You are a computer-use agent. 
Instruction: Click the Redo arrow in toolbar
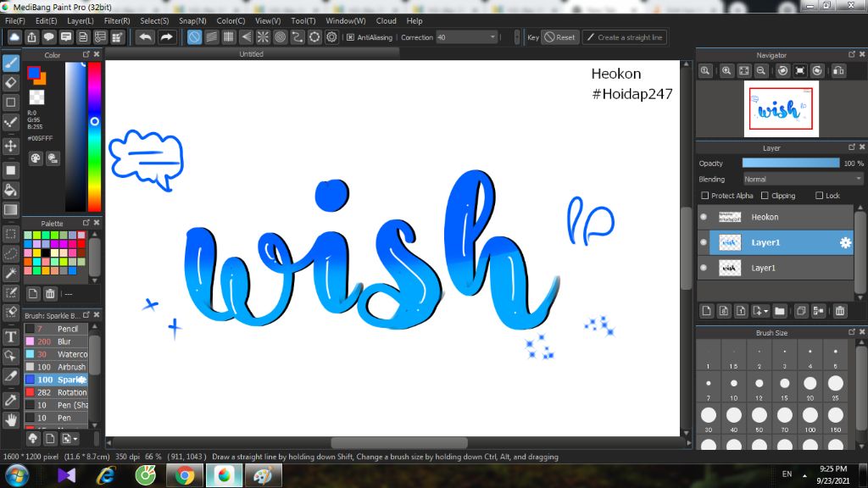166,37
